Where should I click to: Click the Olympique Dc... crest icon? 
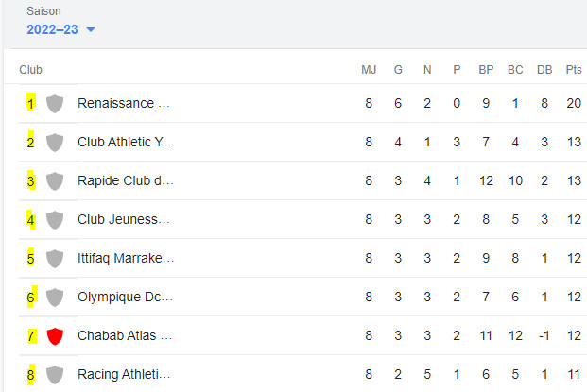55,297
